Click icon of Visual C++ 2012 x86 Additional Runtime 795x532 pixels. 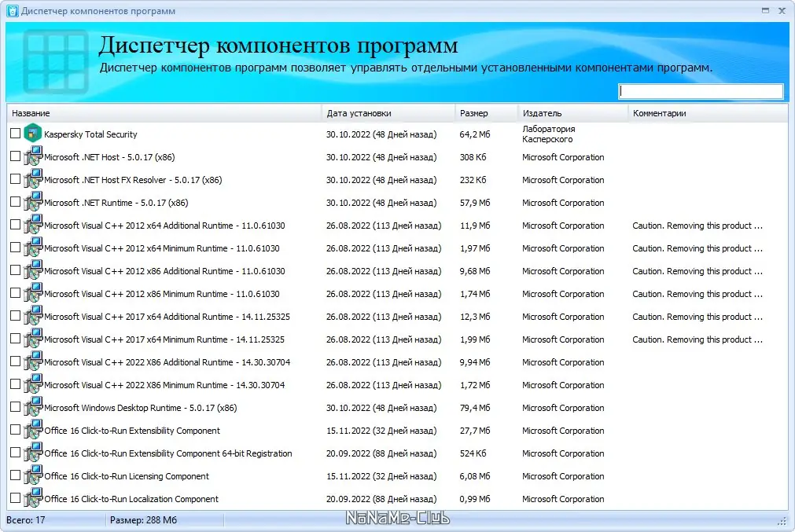point(33,270)
